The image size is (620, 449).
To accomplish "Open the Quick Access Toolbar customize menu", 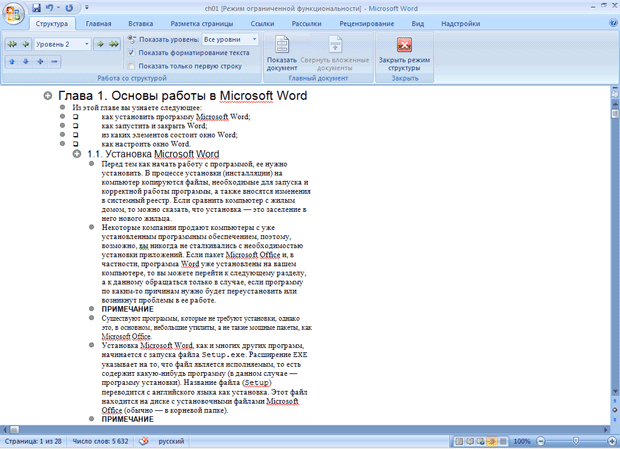I will tap(87, 8).
